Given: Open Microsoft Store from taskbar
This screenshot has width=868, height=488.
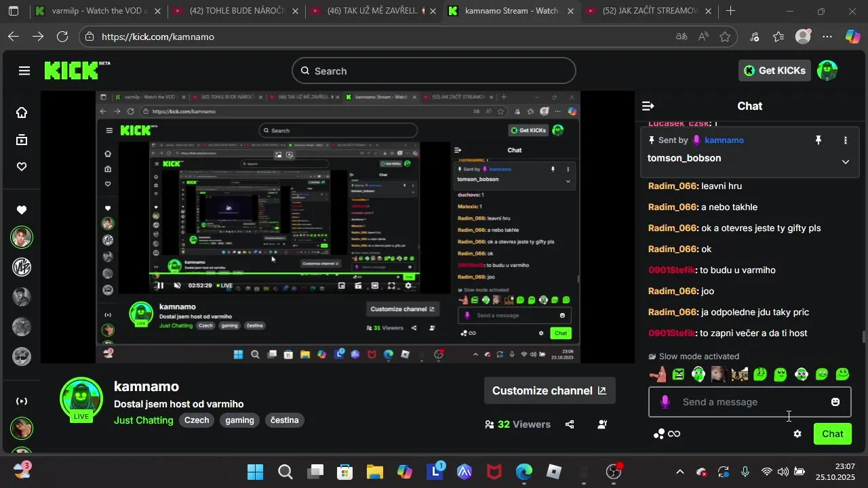Looking at the screenshot, I should 344,472.
